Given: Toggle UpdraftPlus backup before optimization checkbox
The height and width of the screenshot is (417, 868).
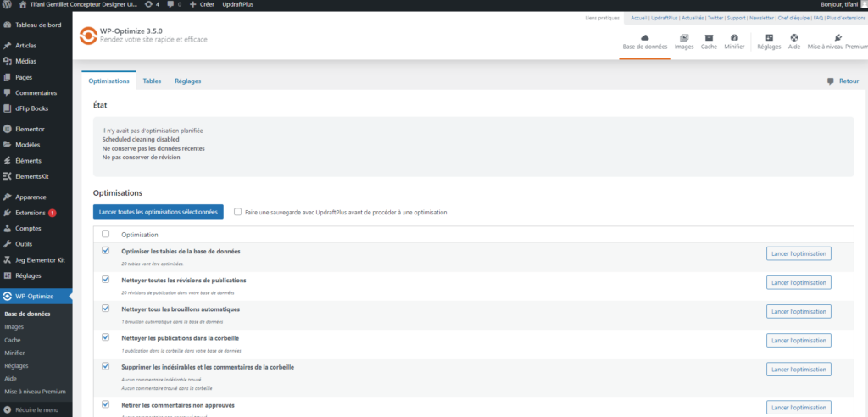Looking at the screenshot, I should pyautogui.click(x=238, y=212).
